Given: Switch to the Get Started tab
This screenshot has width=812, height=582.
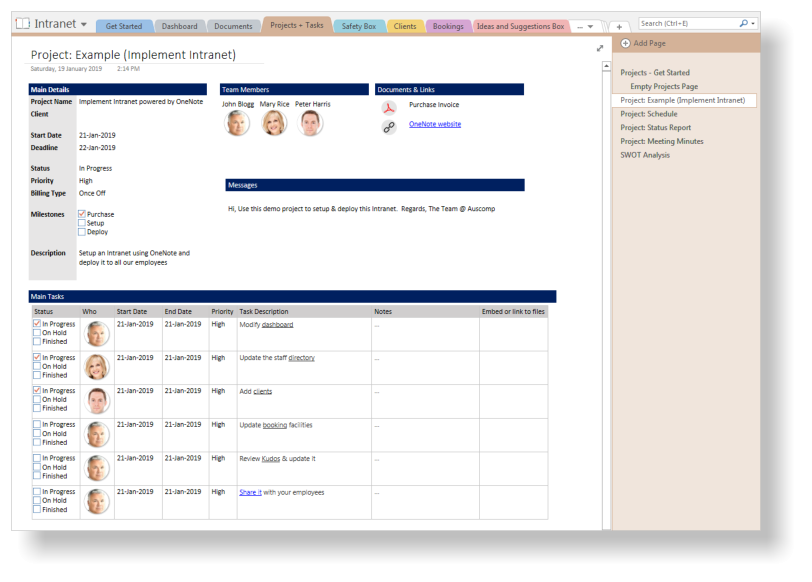Looking at the screenshot, I should click(x=124, y=26).
